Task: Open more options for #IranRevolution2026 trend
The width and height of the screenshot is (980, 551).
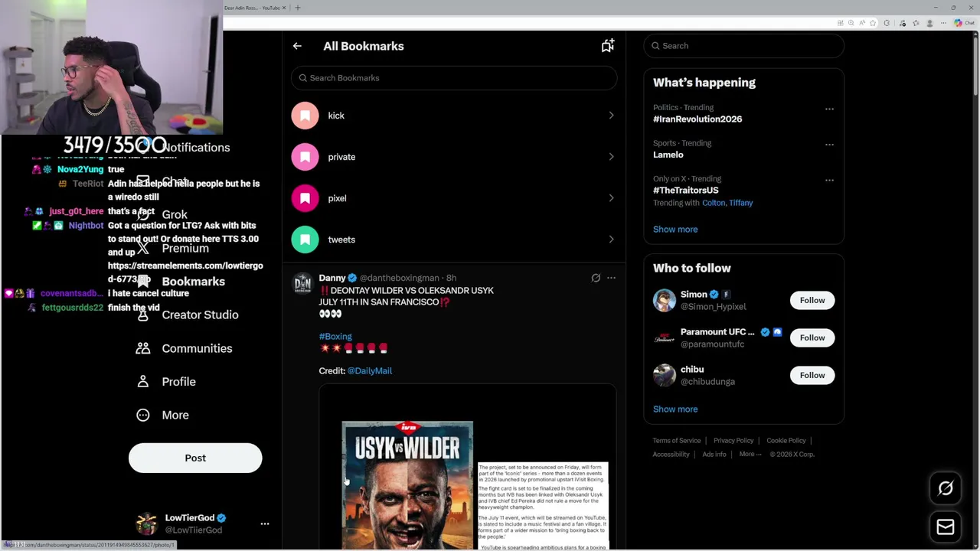Action: [x=829, y=109]
